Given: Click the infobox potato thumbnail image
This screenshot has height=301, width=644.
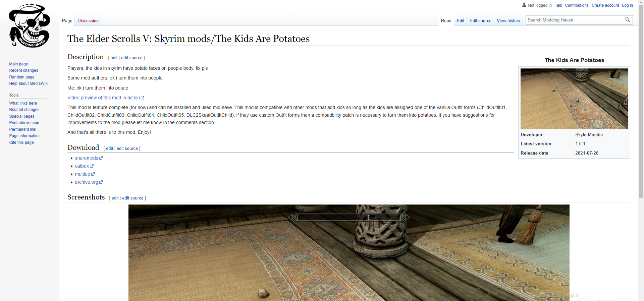Looking at the screenshot, I should pyautogui.click(x=574, y=99).
